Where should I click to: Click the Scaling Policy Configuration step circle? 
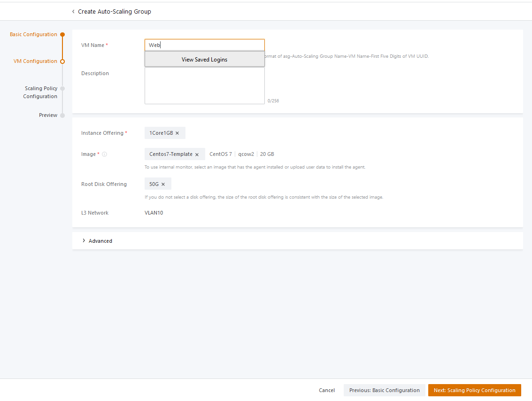tap(62, 88)
